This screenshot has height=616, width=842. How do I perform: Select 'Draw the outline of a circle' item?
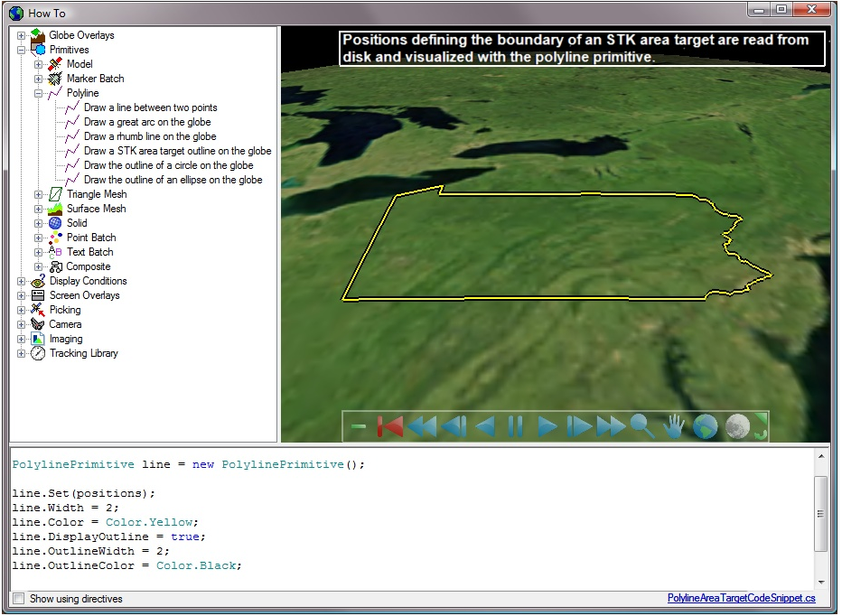click(x=168, y=165)
